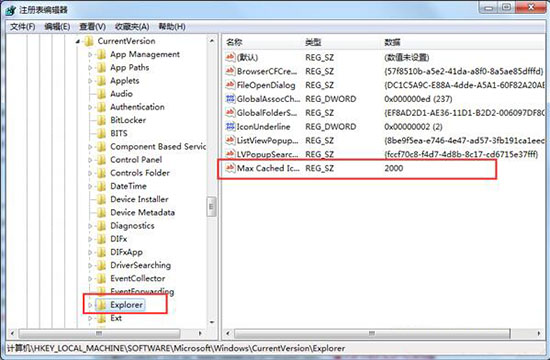This screenshot has height=360, width=550.
Task: Select the Max Cached Ic... value name
Action: click(268, 168)
